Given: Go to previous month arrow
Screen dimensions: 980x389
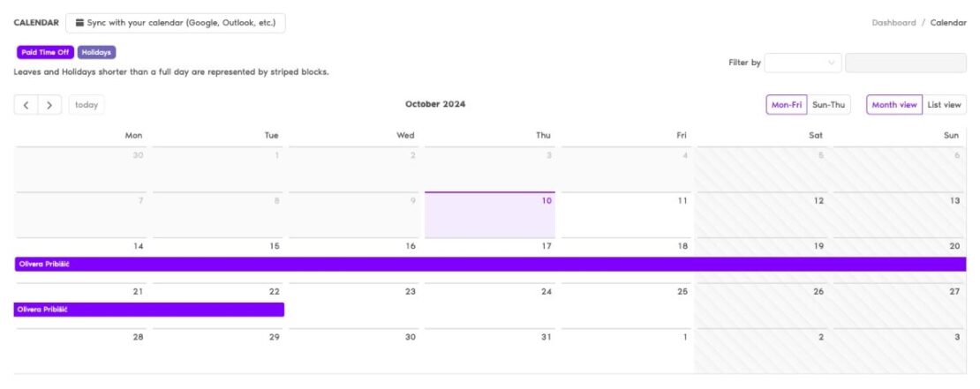Looking at the screenshot, I should pyautogui.click(x=26, y=105).
